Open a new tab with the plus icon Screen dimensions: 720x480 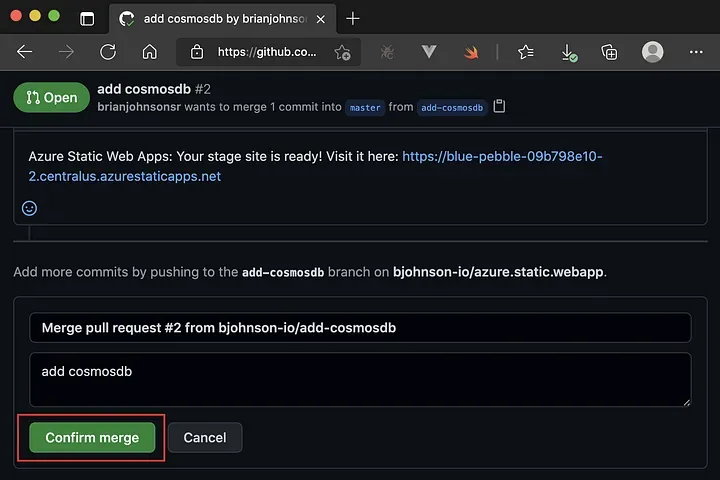(x=353, y=19)
